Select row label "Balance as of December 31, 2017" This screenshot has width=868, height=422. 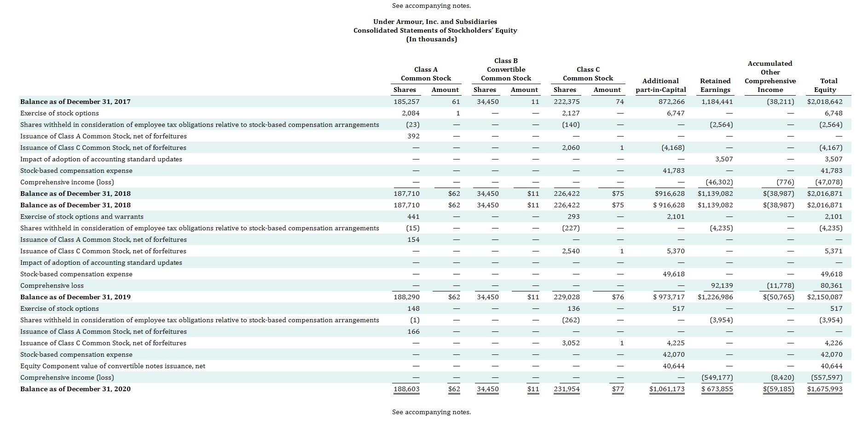pos(75,102)
